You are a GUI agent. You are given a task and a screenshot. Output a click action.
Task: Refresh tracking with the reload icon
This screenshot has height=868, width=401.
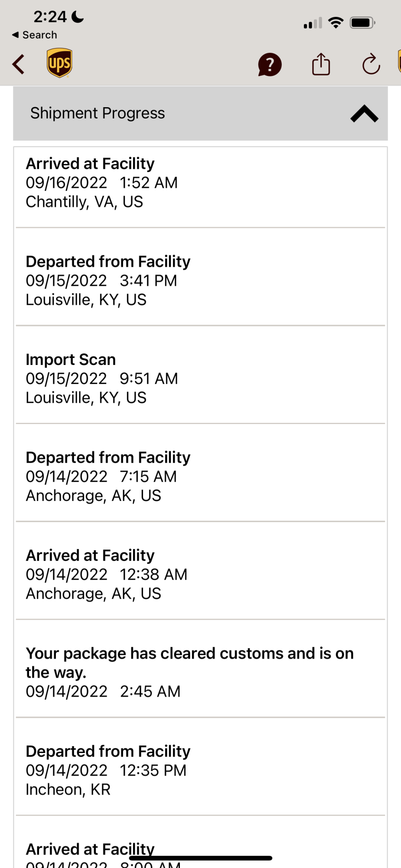click(371, 65)
